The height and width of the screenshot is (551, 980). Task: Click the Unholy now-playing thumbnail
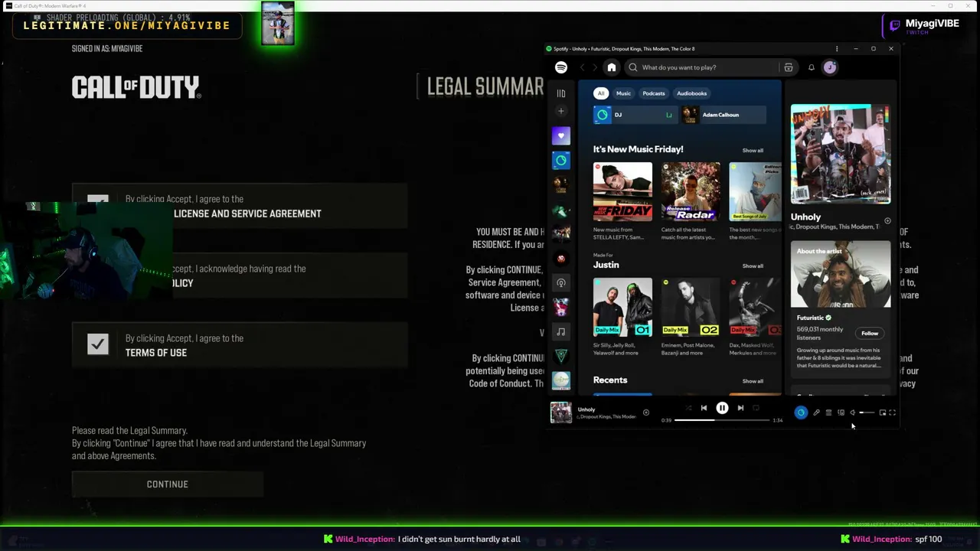pyautogui.click(x=561, y=412)
